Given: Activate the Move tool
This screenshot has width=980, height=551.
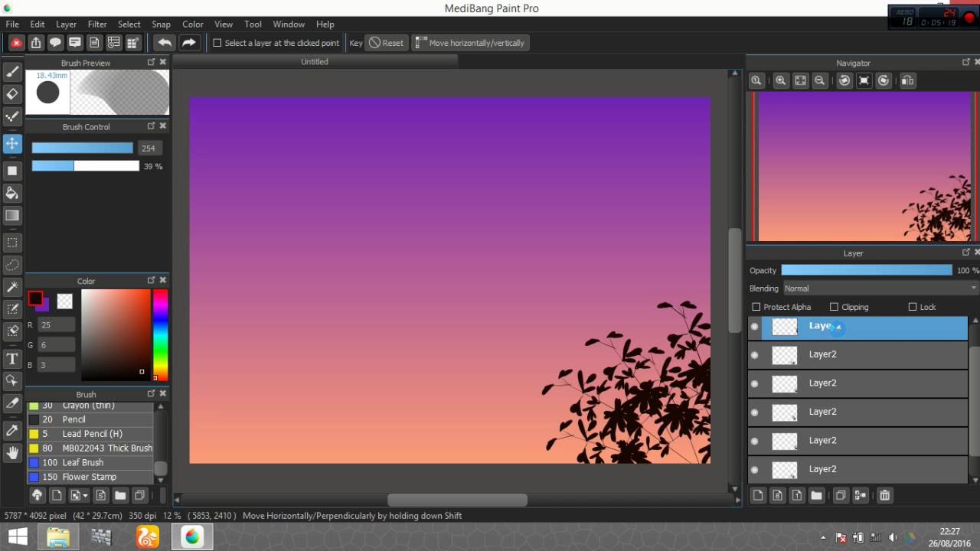Looking at the screenshot, I should (x=12, y=143).
